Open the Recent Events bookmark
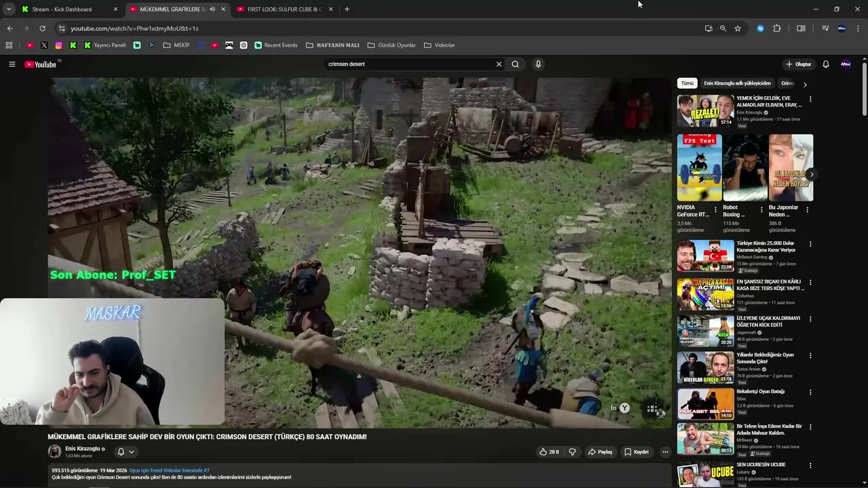 point(276,45)
